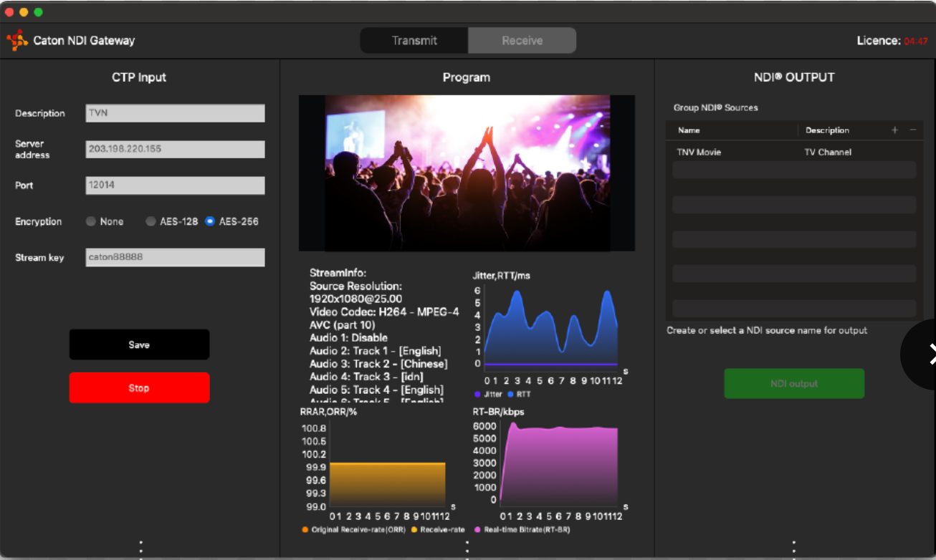The image size is (936, 560).
Task: Click the Original Receive-rate legend dot
Action: [305, 530]
